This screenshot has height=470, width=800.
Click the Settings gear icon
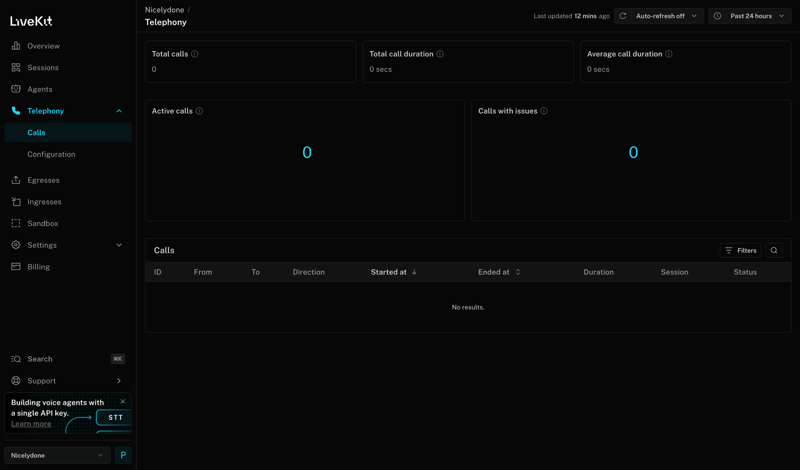(x=16, y=245)
